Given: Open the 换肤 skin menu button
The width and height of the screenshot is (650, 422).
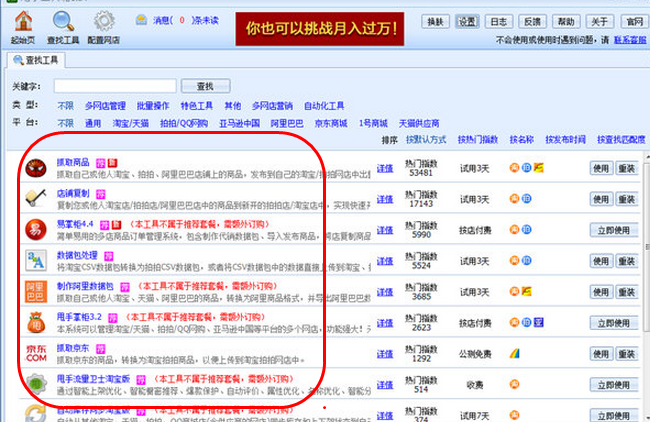Looking at the screenshot, I should coord(435,22).
